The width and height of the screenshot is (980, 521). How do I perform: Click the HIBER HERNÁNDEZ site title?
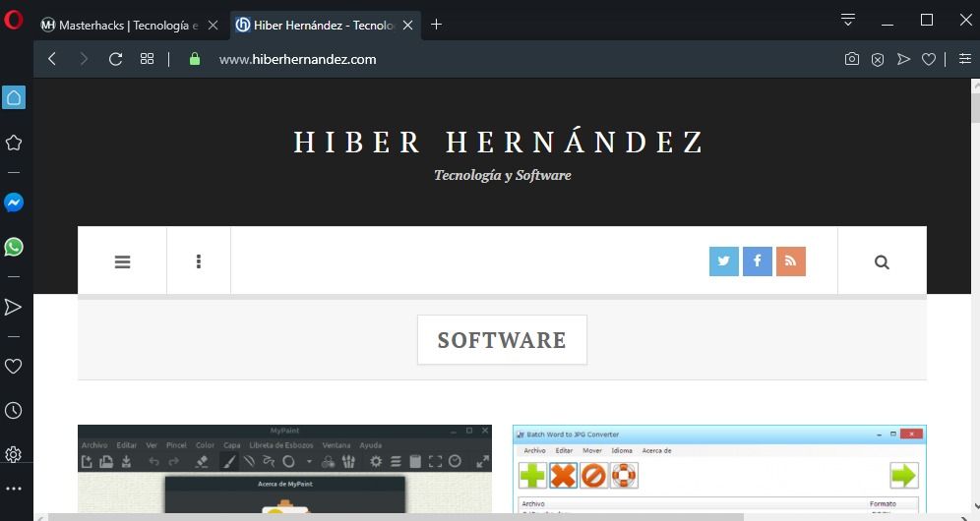[x=500, y=142]
